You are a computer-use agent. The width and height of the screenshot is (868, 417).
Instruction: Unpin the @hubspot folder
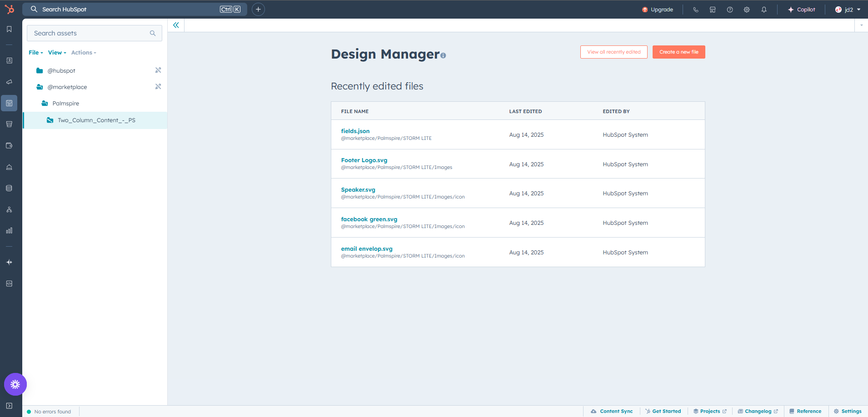(x=158, y=70)
